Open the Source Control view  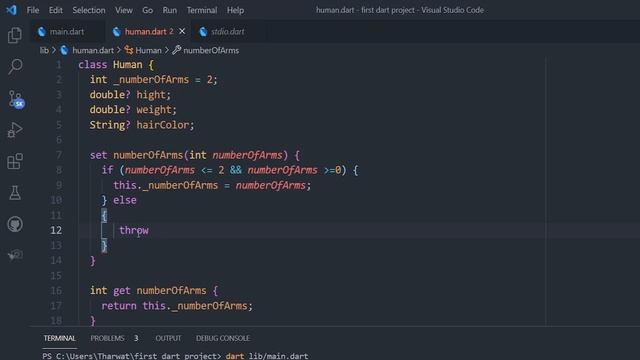(16, 99)
